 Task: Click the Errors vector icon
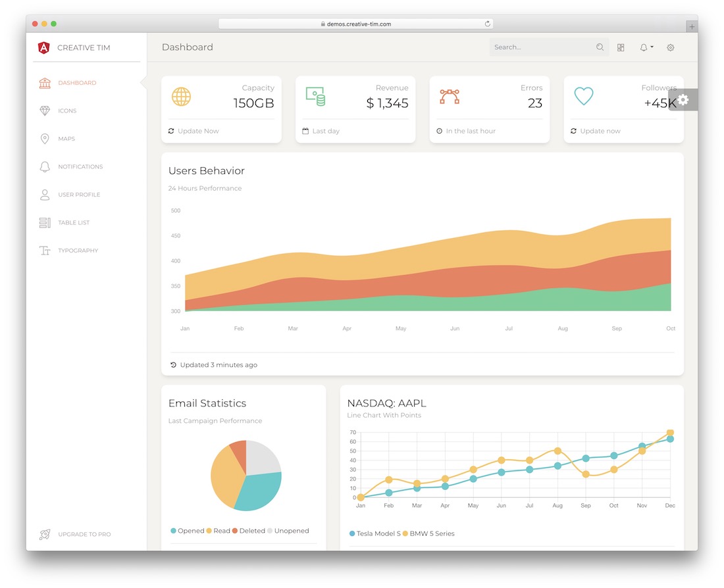coord(450,97)
